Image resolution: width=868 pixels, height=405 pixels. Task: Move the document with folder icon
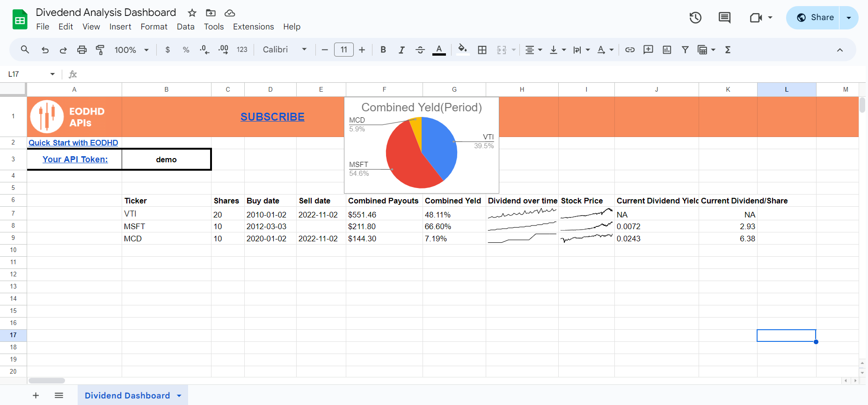coord(211,13)
